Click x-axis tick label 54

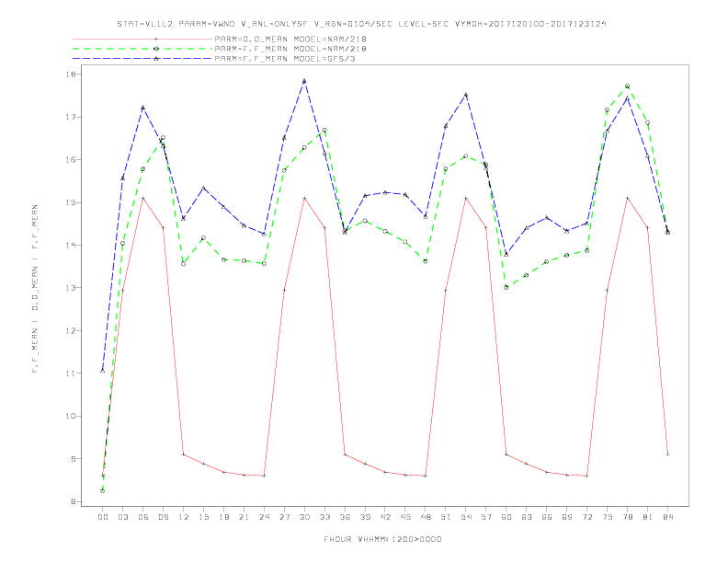pos(466,517)
